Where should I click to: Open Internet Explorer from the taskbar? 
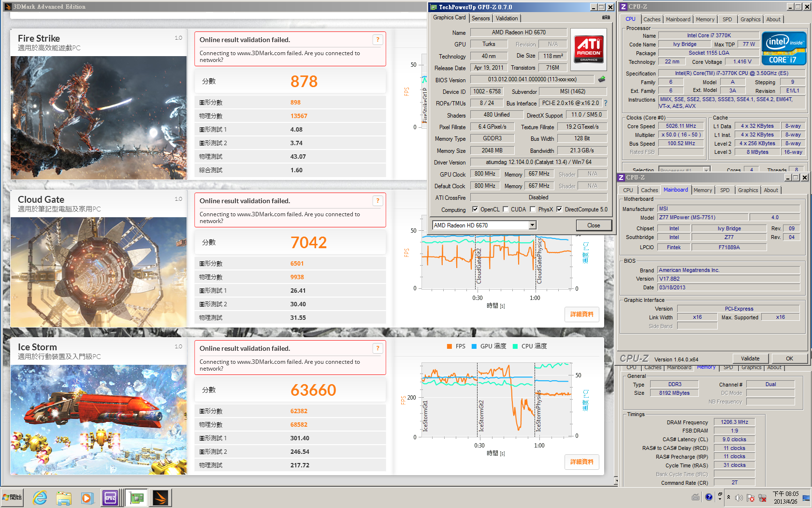40,497
